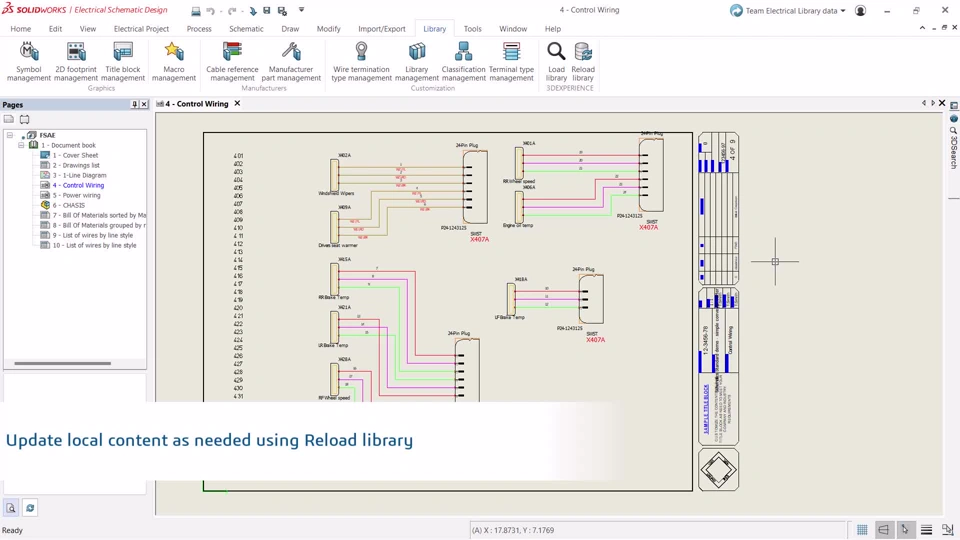
Task: Open the Electrical Project ribbon tab
Action: coord(141,29)
